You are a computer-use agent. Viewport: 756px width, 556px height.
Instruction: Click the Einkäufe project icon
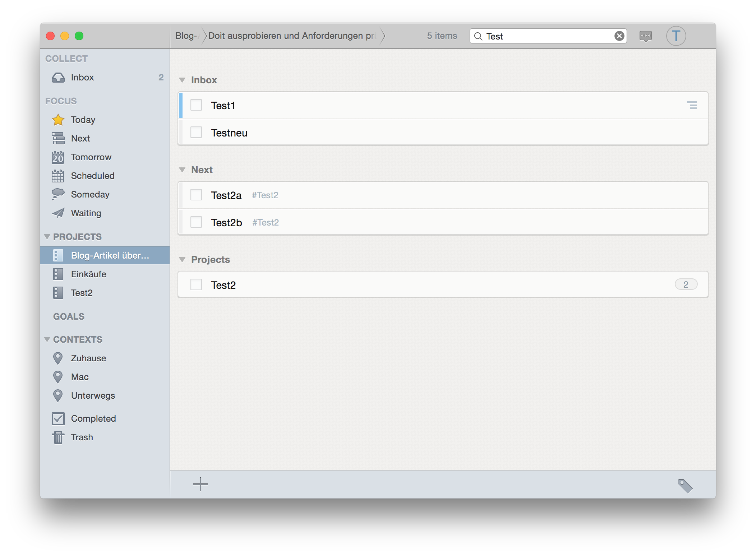click(x=58, y=274)
